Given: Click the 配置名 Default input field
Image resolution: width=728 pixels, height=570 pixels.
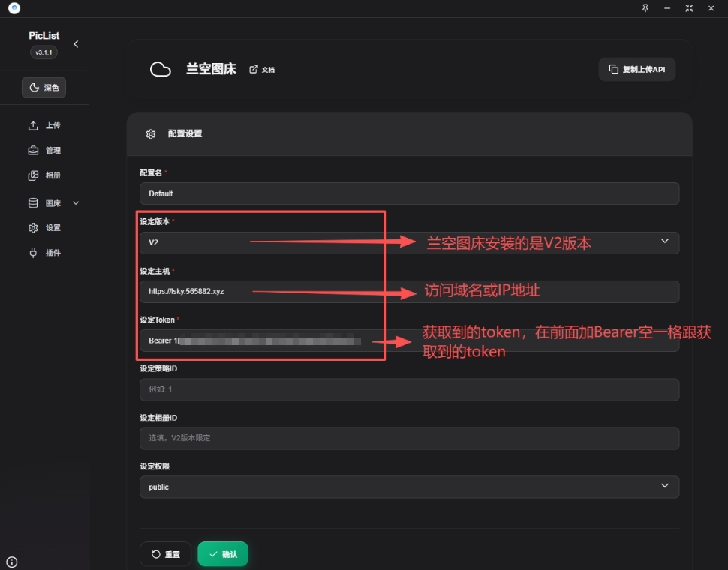Looking at the screenshot, I should [x=409, y=193].
